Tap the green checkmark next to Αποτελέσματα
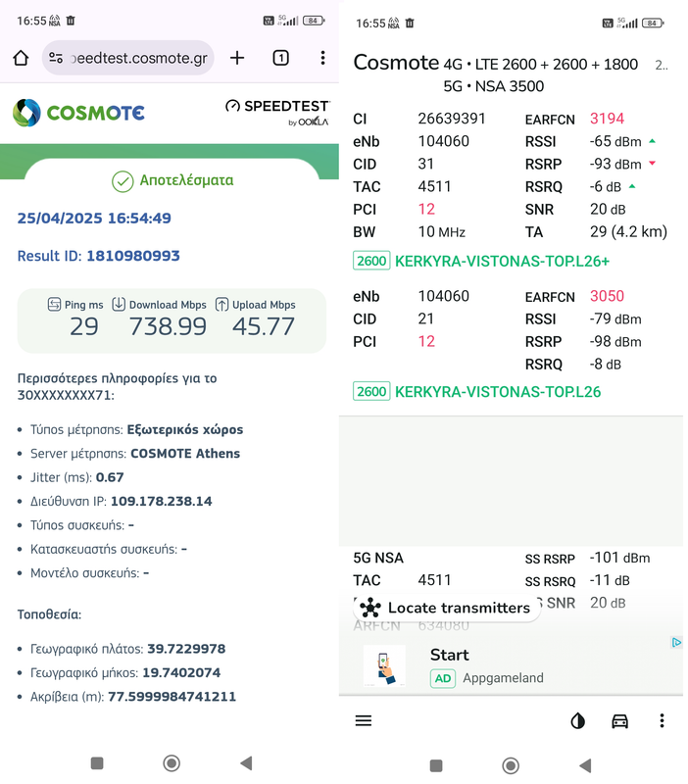688x784 pixels. click(123, 181)
